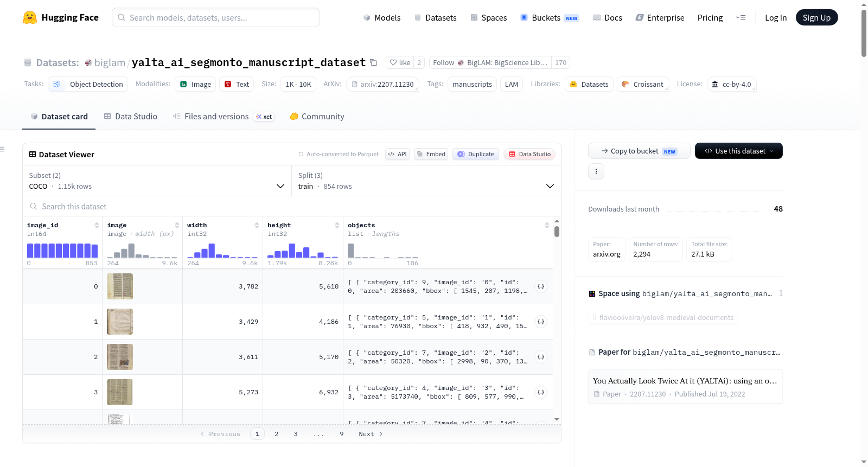The height and width of the screenshot is (467, 868).
Task: Click the Log In link
Action: [776, 18]
